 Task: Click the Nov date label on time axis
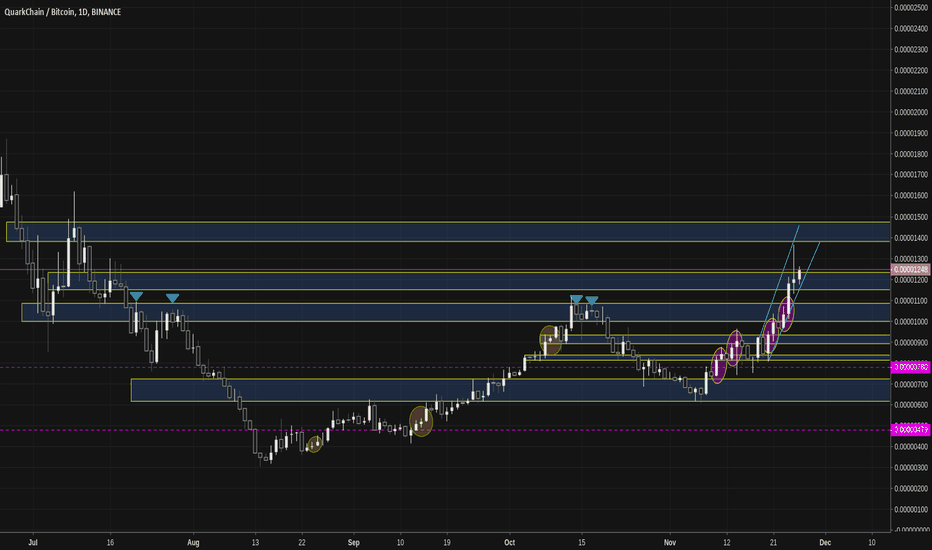(x=670, y=542)
